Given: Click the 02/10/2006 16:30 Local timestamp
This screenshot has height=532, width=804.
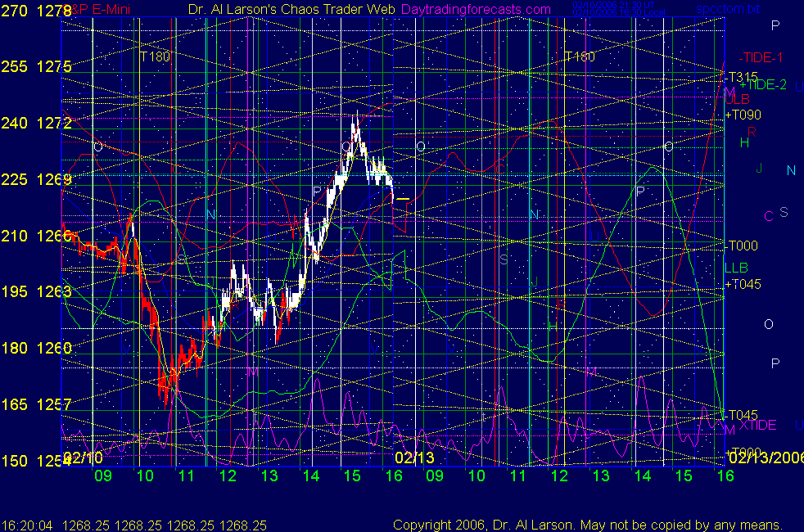Looking at the screenshot, I should coord(619,12).
